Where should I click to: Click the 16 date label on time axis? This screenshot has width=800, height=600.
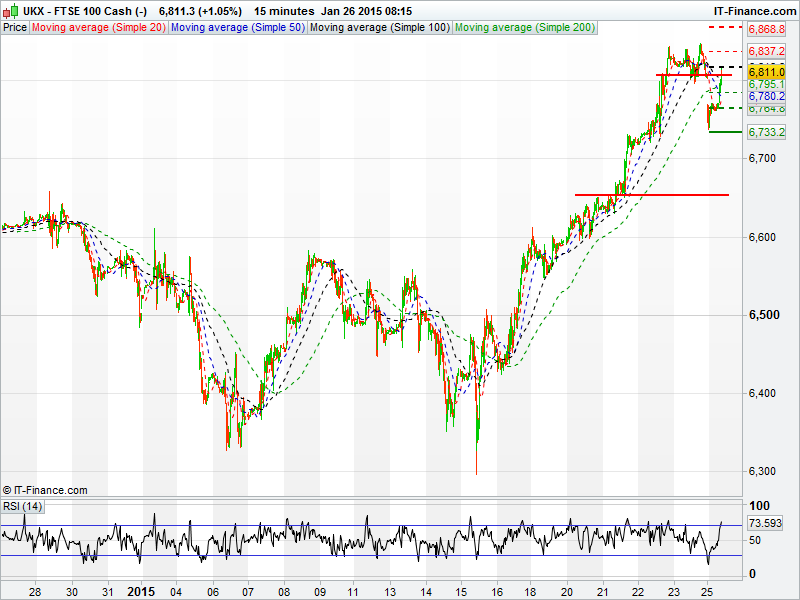tap(497, 592)
